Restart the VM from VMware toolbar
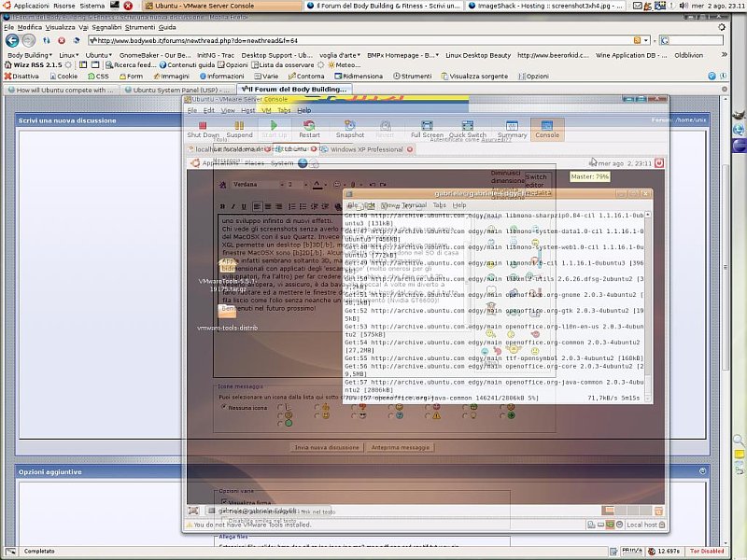Screen dimensions: 747x560 (309, 130)
